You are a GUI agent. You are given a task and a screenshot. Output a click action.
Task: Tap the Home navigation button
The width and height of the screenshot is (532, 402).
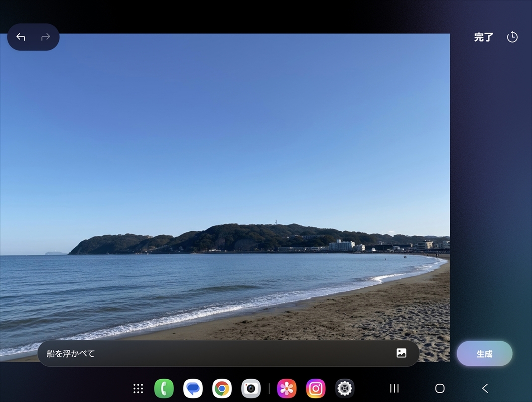pyautogui.click(x=440, y=388)
